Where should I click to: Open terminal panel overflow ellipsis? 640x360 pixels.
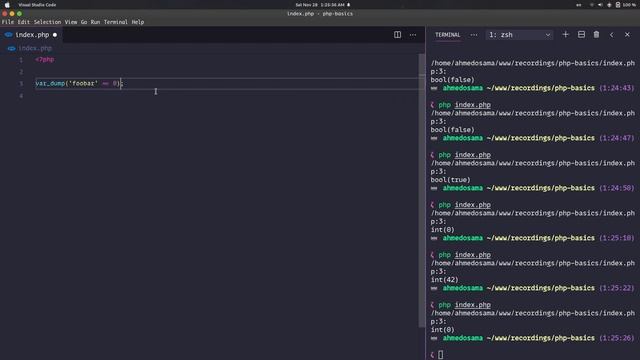pos(473,35)
